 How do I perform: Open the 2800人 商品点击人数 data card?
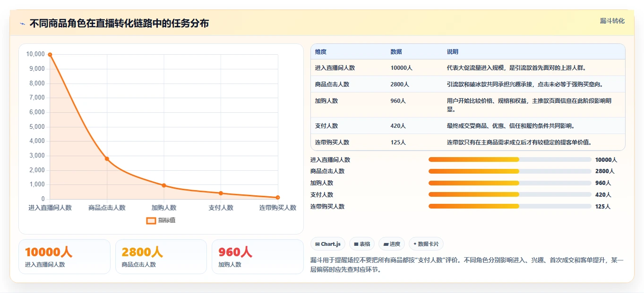[161, 257]
